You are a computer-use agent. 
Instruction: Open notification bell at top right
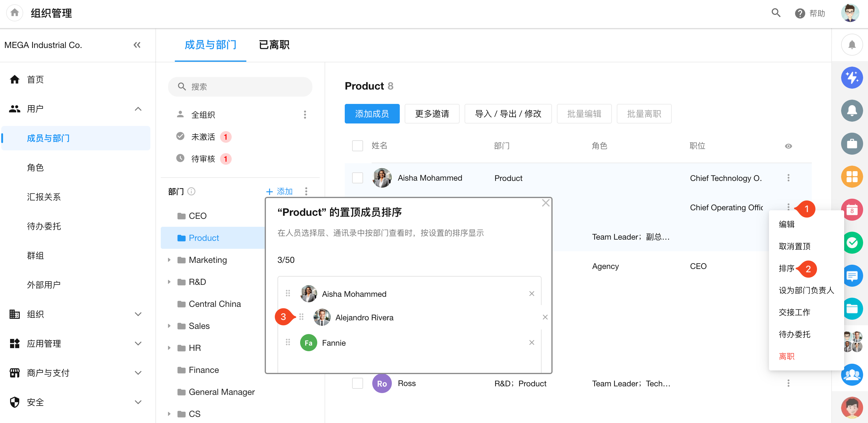tap(851, 45)
